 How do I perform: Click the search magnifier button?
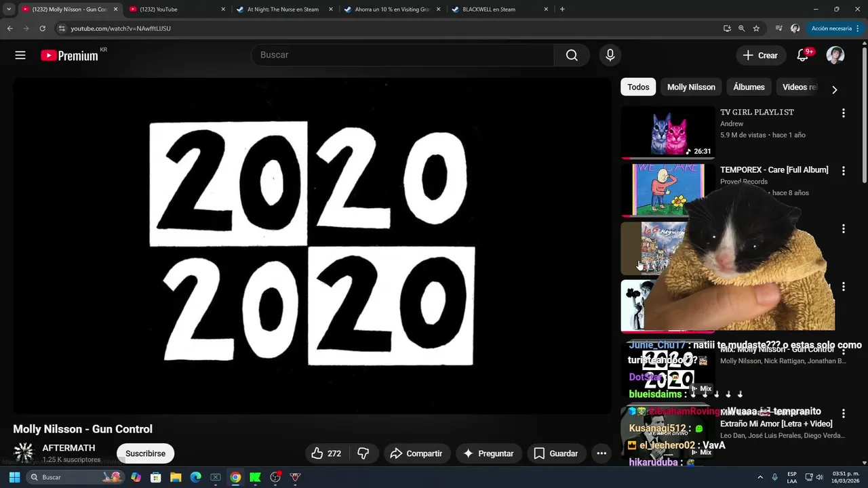point(572,55)
